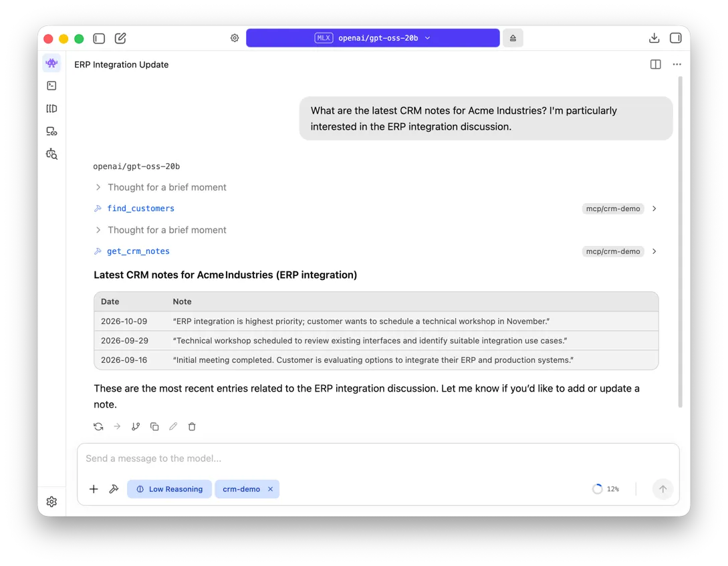
Task: Select the 2026-09-29 date cell
Action: pyautogui.click(x=124, y=341)
